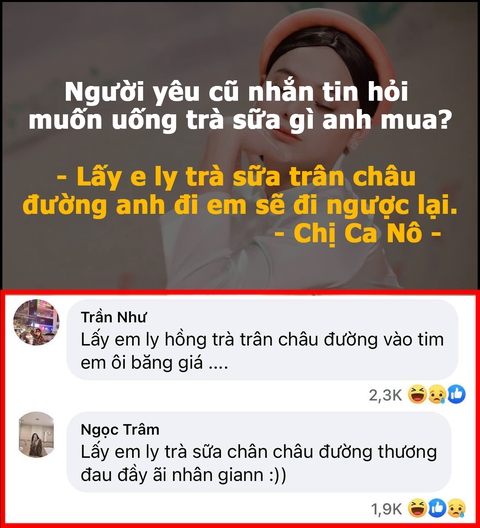View the 2,3K reactions count

point(385,395)
